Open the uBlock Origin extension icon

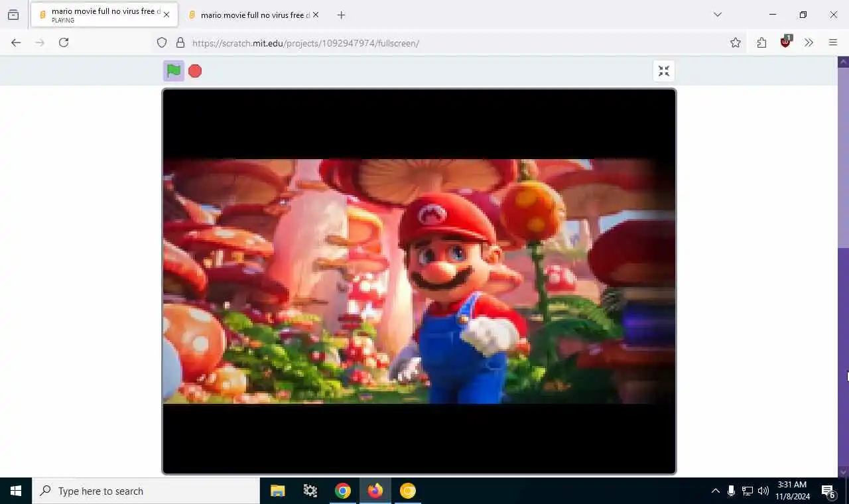[x=786, y=42]
